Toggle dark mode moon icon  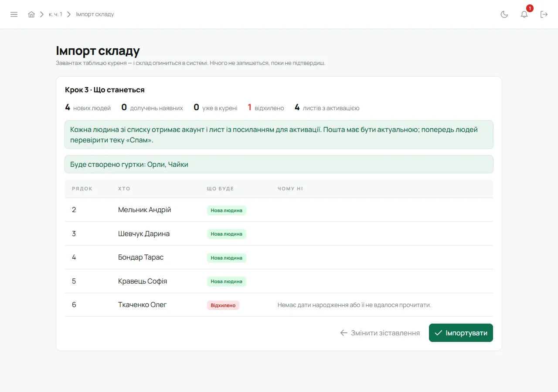click(x=504, y=14)
